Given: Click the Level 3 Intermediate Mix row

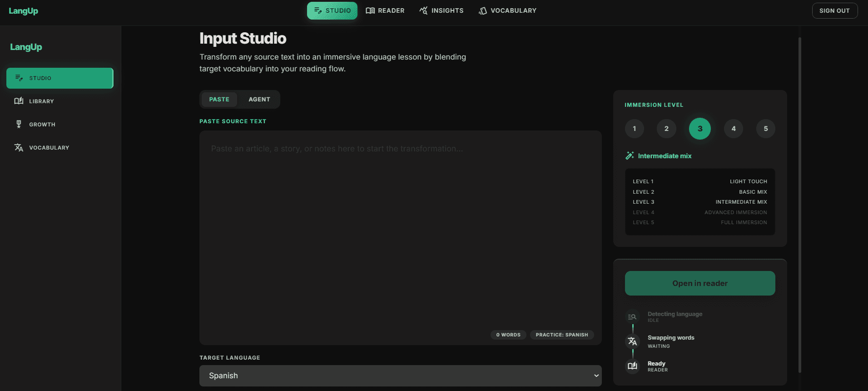Looking at the screenshot, I should pos(700,202).
